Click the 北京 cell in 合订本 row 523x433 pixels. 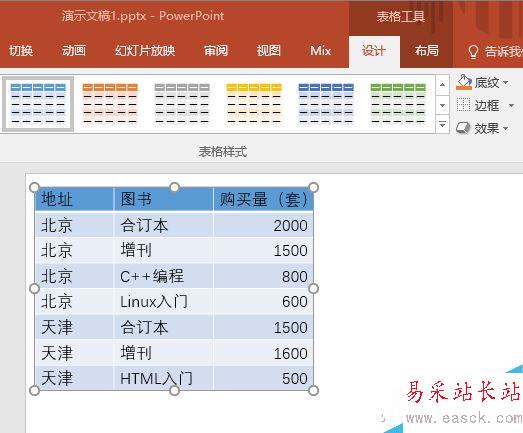click(74, 225)
